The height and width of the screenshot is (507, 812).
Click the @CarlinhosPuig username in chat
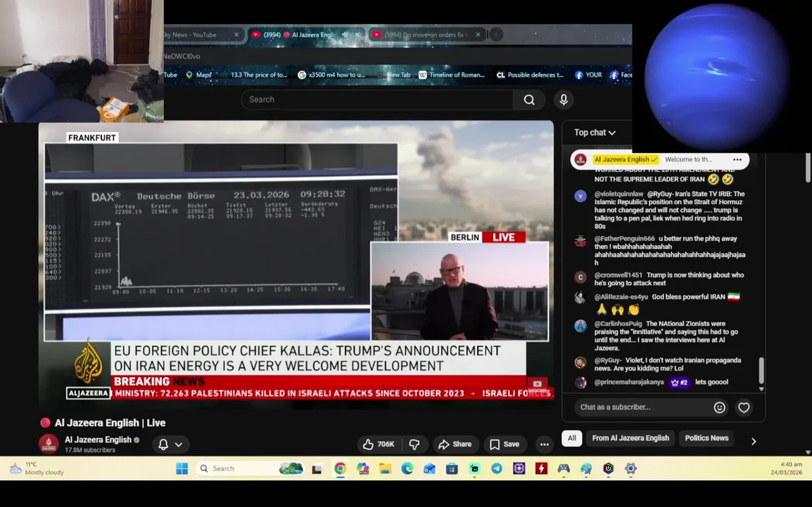[x=618, y=324]
